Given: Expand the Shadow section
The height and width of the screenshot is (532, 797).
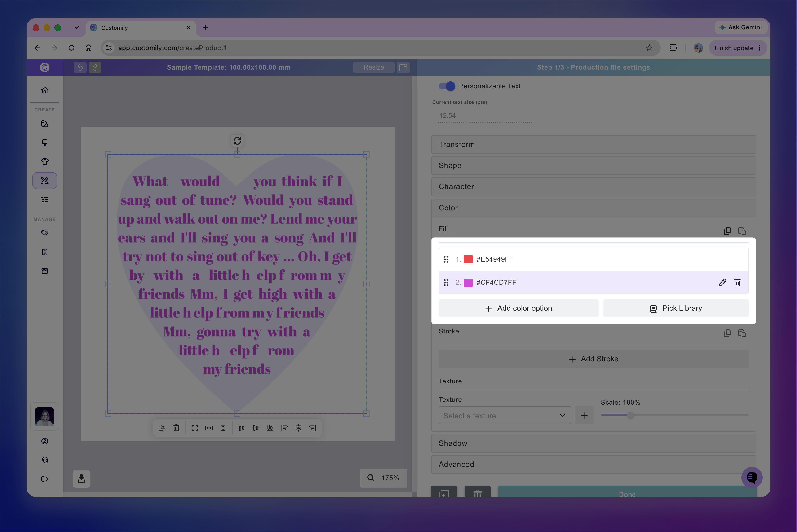Looking at the screenshot, I should [593, 443].
